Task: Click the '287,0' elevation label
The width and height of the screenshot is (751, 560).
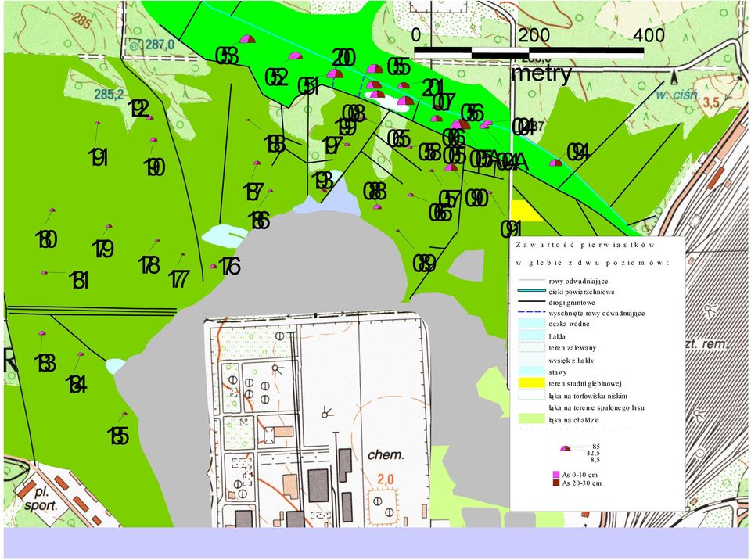Action: click(160, 45)
